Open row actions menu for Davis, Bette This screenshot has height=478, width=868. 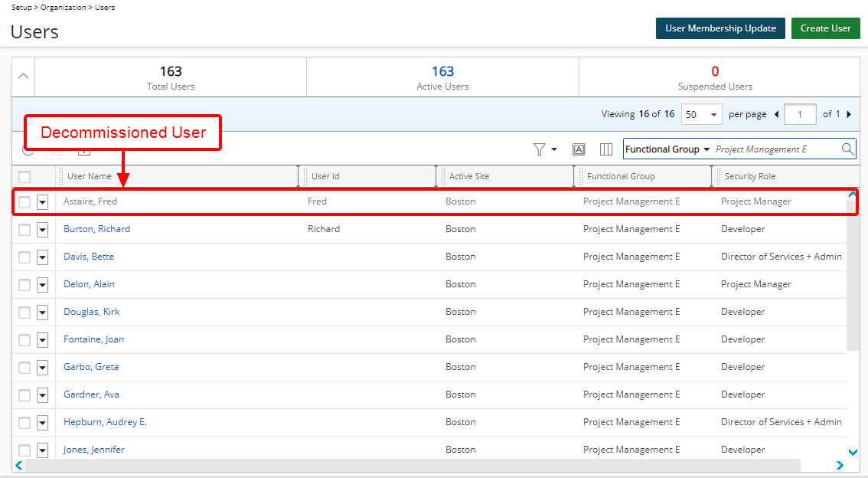[42, 257]
